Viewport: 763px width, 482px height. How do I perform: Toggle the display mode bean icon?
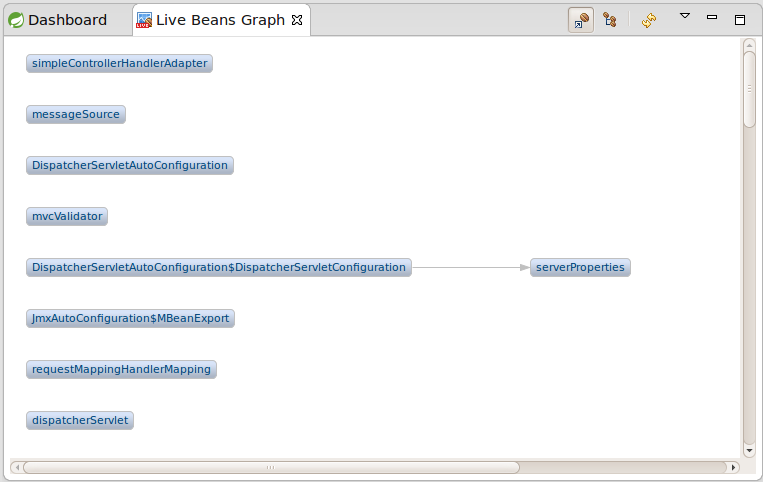581,20
